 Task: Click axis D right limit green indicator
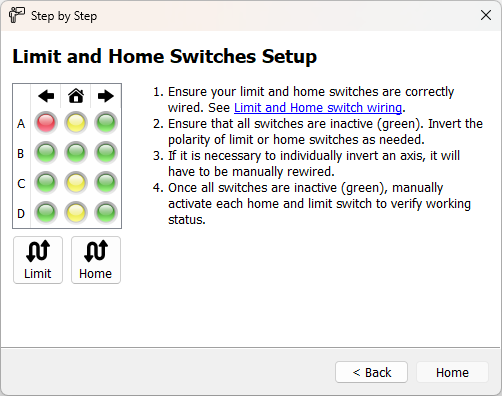pyautogui.click(x=106, y=213)
